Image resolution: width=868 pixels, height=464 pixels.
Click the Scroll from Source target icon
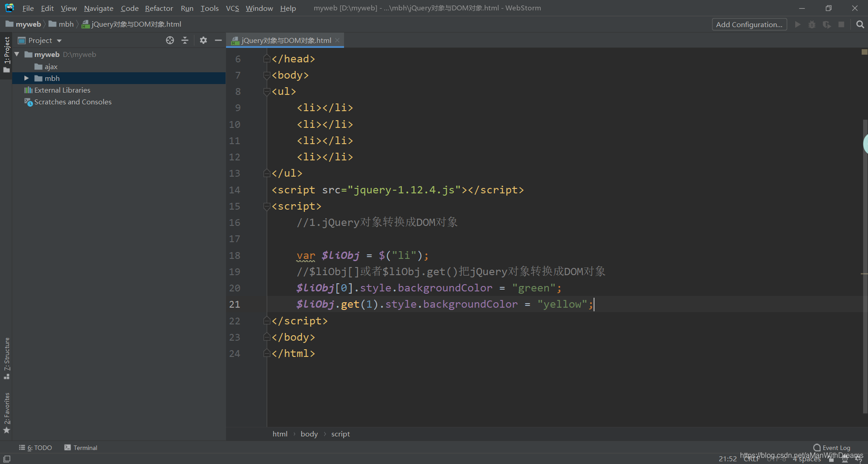click(x=170, y=40)
